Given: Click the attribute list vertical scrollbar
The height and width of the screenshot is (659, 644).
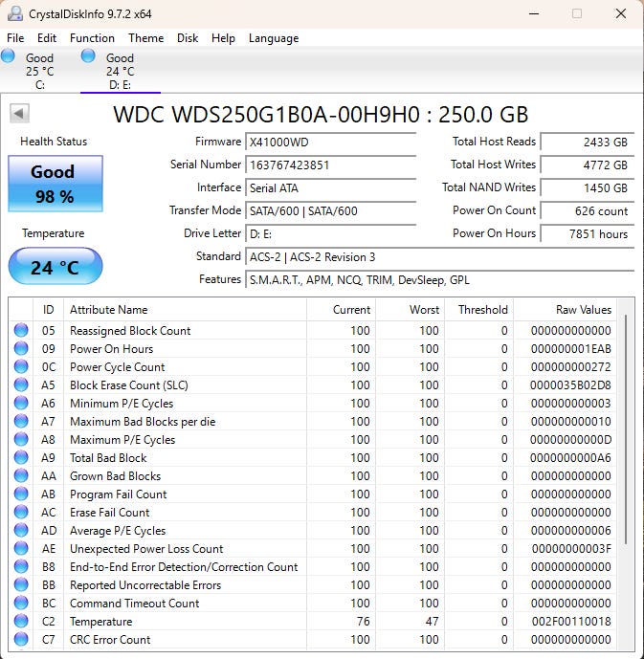Looking at the screenshot, I should tap(627, 430).
